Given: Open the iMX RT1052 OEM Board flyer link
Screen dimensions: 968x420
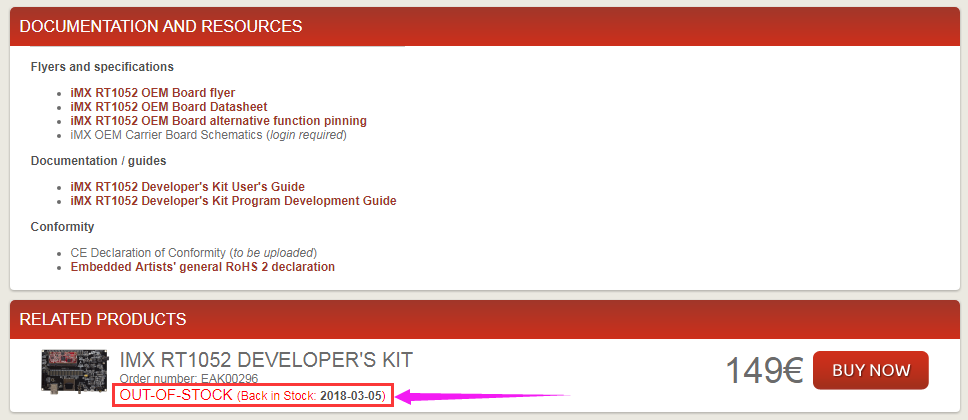Looking at the screenshot, I should pyautogui.click(x=152, y=93).
